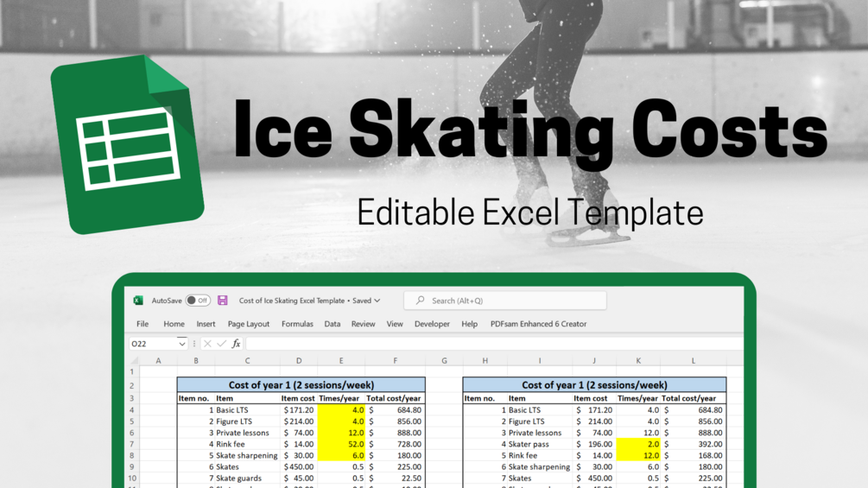Click the 'Skate guards' item cell
The height and width of the screenshot is (488, 868).
click(x=238, y=478)
